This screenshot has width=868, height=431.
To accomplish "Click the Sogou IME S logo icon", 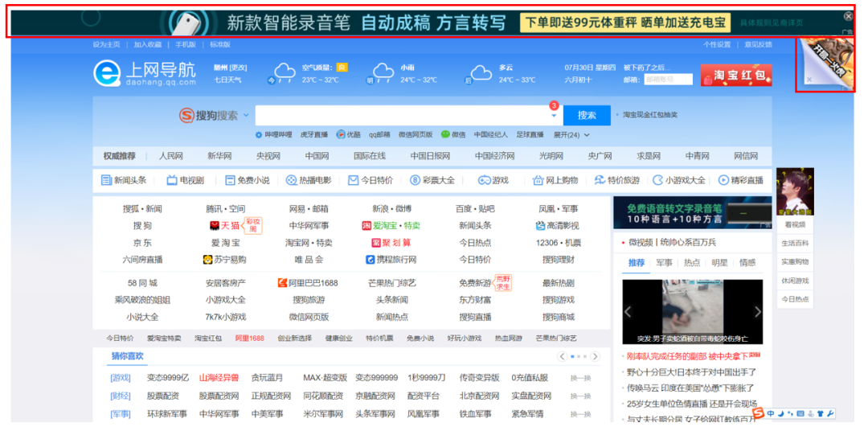I will 759,413.
